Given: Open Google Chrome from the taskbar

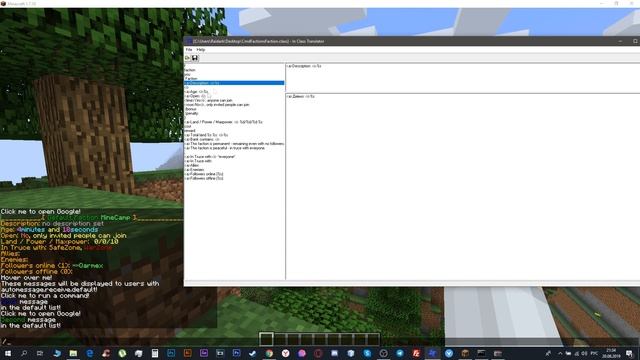Looking at the screenshot, I should tap(269, 353).
